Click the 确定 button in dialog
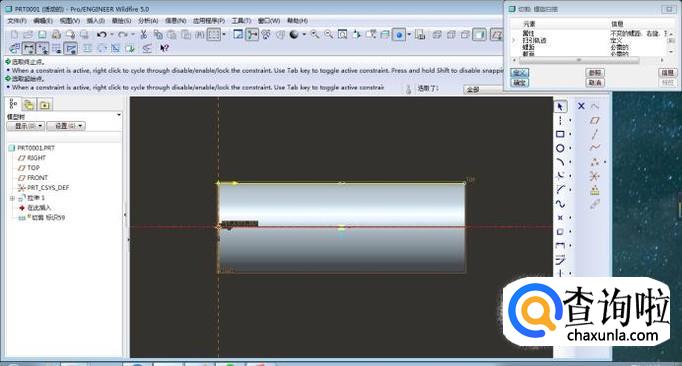 point(520,82)
